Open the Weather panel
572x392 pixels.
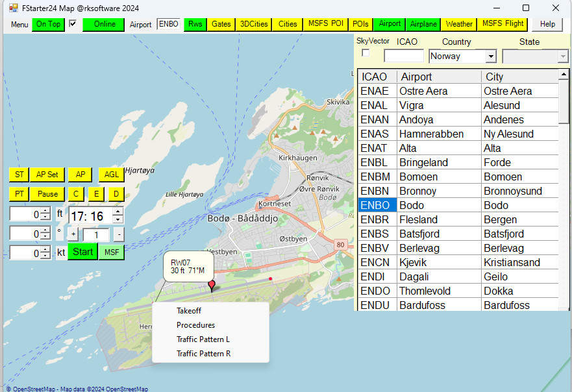point(458,24)
